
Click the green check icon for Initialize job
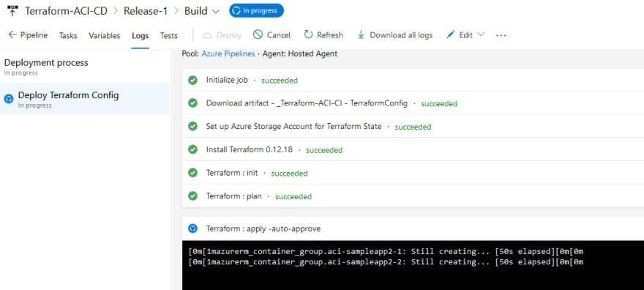[192, 80]
